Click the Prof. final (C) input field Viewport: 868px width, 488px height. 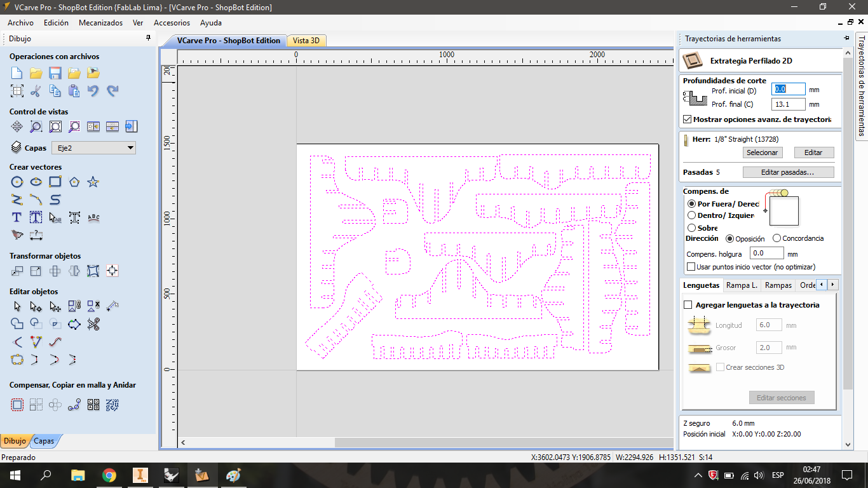tap(788, 104)
